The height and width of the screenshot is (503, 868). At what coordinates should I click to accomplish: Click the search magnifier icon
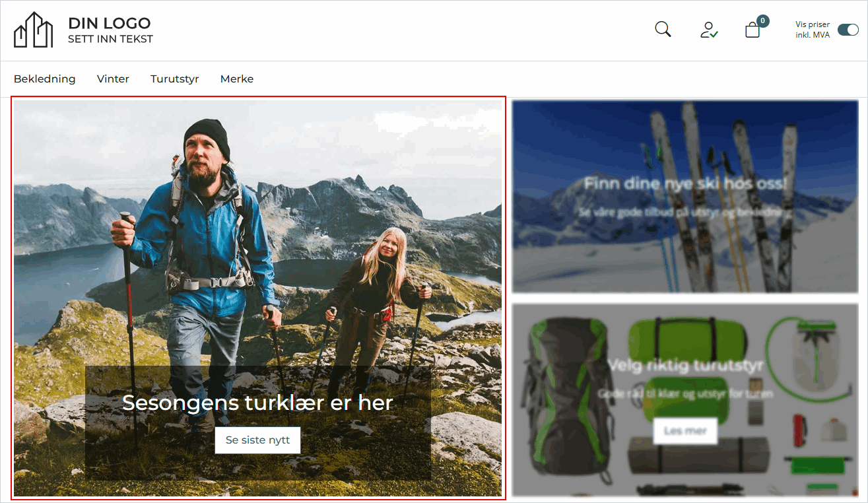(x=663, y=30)
